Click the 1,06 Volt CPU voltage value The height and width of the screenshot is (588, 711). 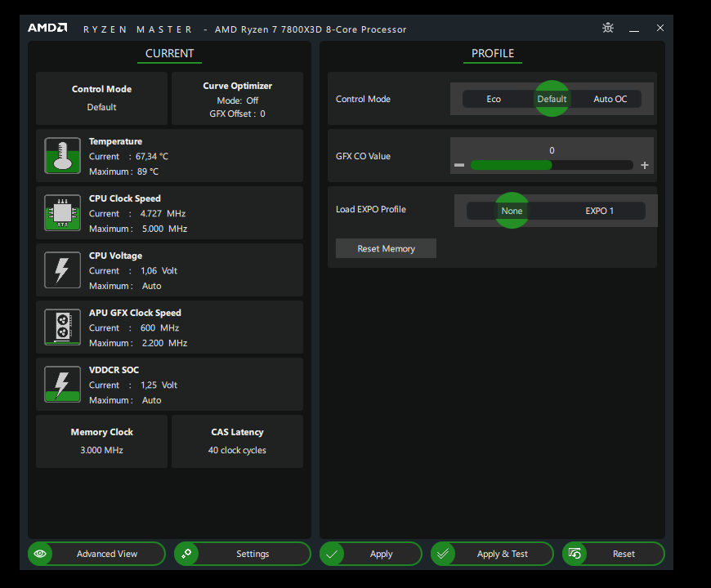pyautogui.click(x=159, y=270)
